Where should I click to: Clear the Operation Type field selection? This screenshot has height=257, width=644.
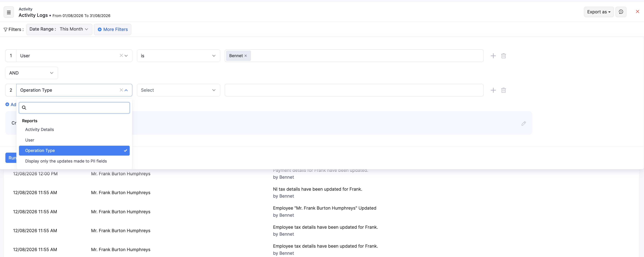(x=121, y=90)
